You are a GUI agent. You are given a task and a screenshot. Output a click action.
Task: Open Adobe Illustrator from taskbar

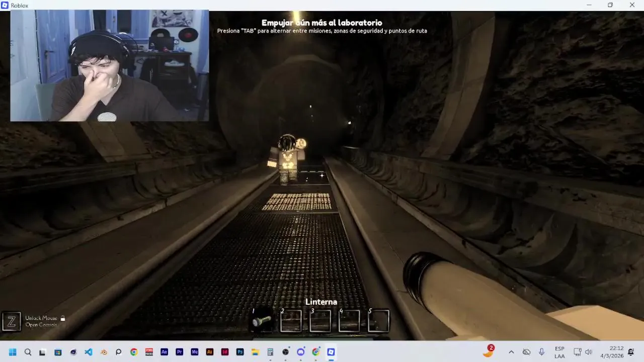tap(210, 352)
